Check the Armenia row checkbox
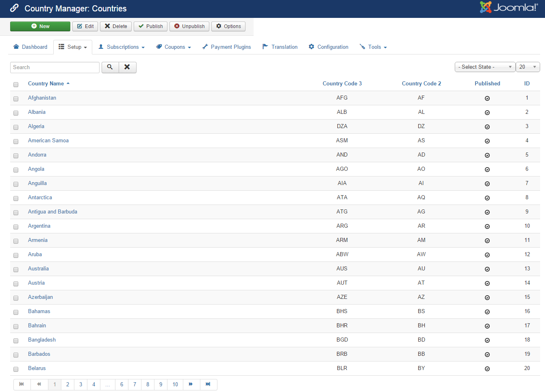This screenshot has height=392, width=545. pos(16,241)
